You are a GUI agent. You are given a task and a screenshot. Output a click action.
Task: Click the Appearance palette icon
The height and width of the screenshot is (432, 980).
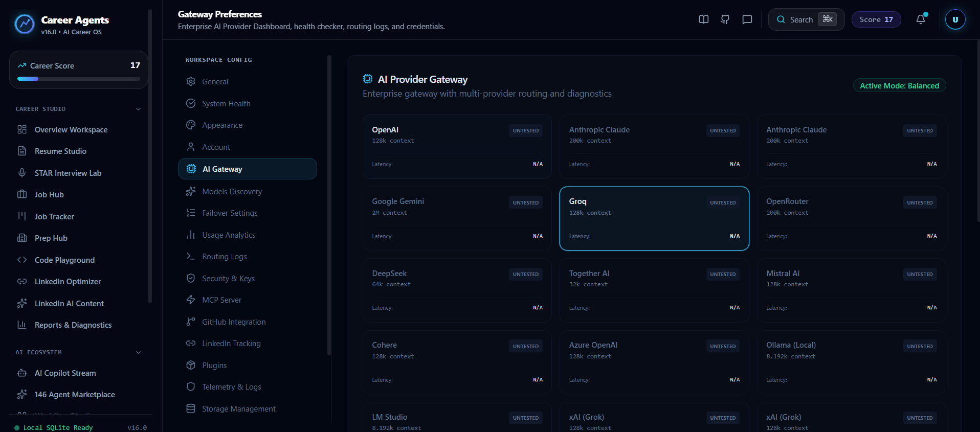tap(191, 125)
